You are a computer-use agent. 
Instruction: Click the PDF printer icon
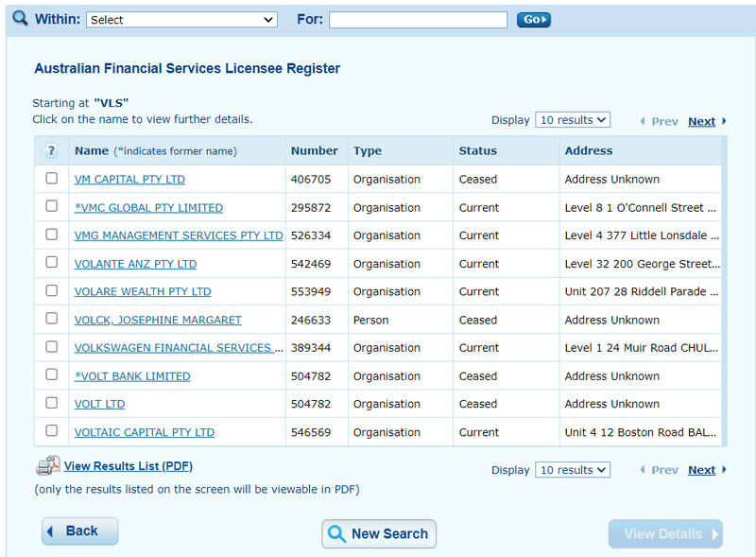48,466
